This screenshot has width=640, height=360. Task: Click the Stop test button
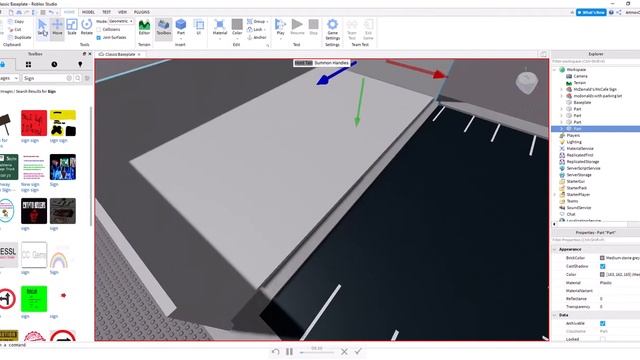click(x=313, y=27)
